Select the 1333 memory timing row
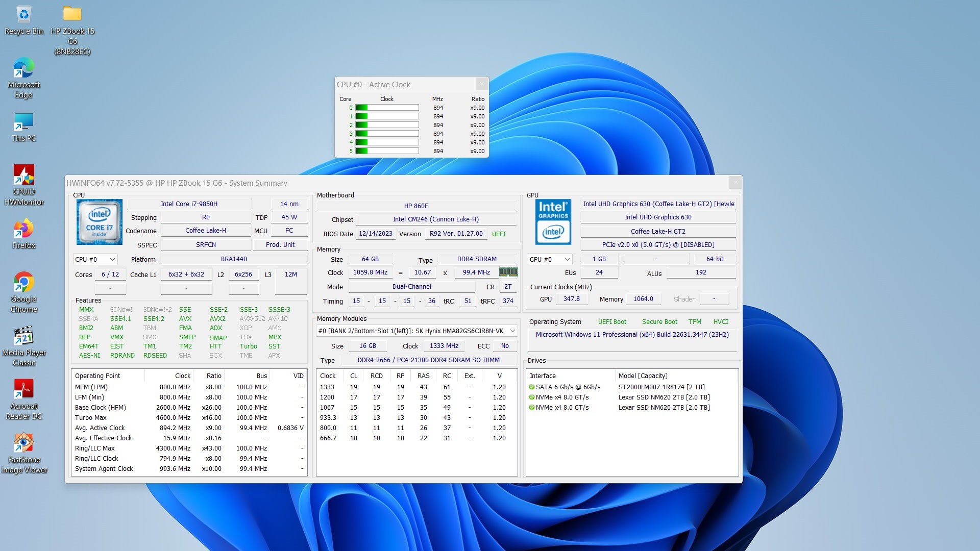Viewport: 980px width, 551px height. [x=416, y=387]
